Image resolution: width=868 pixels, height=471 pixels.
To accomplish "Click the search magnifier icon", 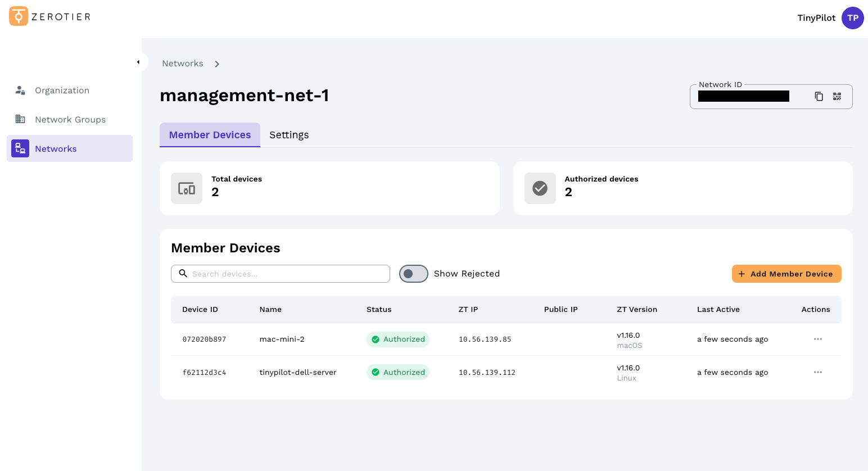I will pos(183,273).
